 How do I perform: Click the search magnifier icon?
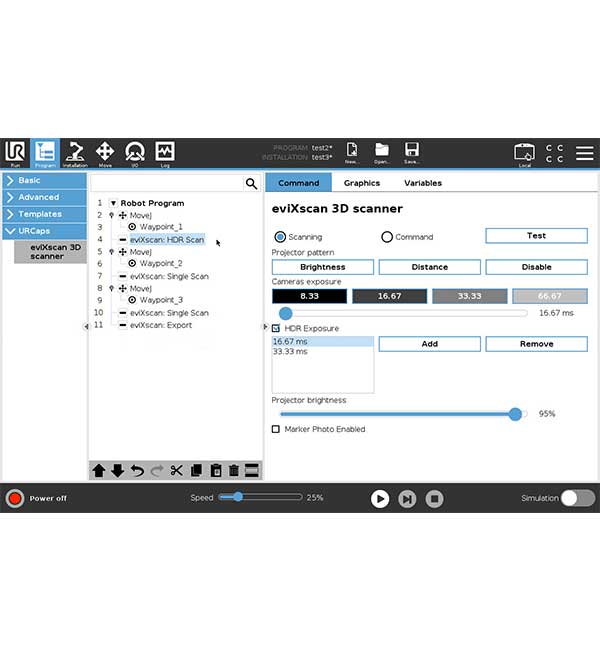click(251, 183)
